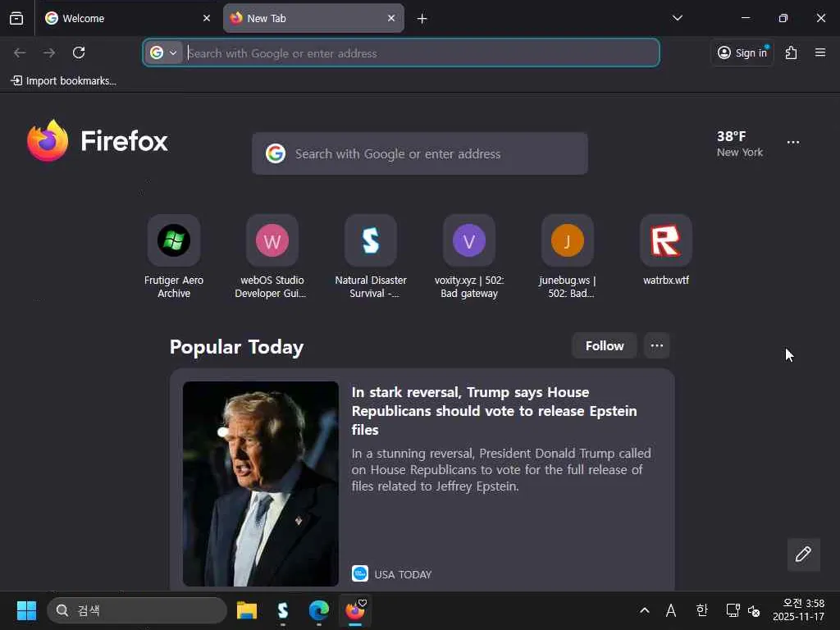The image size is (840, 630).
Task: Open the muted volume tray icon
Action: coord(754,610)
